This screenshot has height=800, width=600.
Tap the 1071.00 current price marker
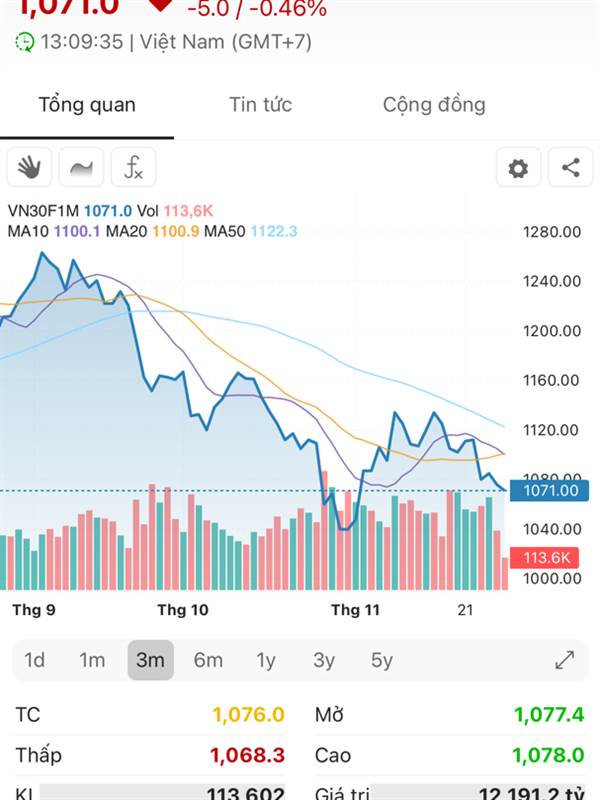[543, 490]
